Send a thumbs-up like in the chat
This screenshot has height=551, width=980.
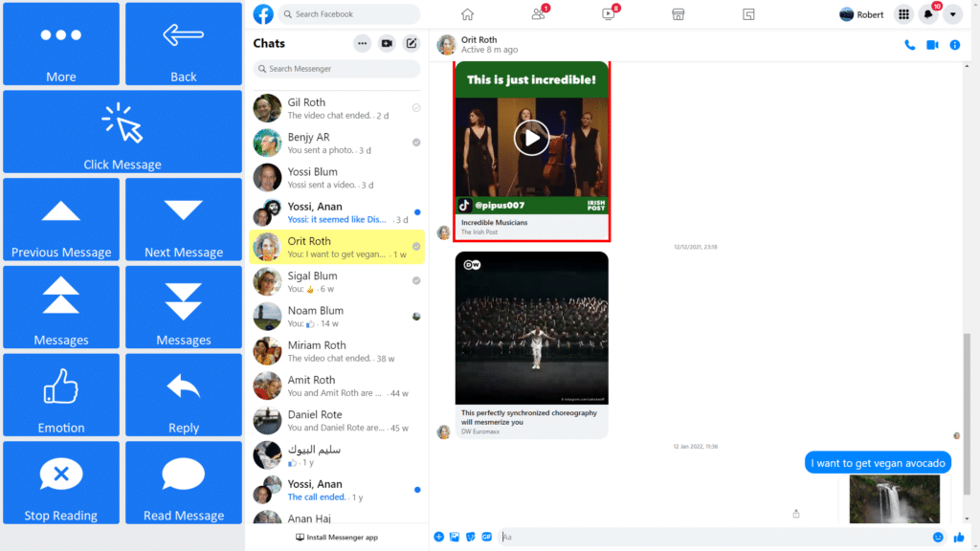959,537
